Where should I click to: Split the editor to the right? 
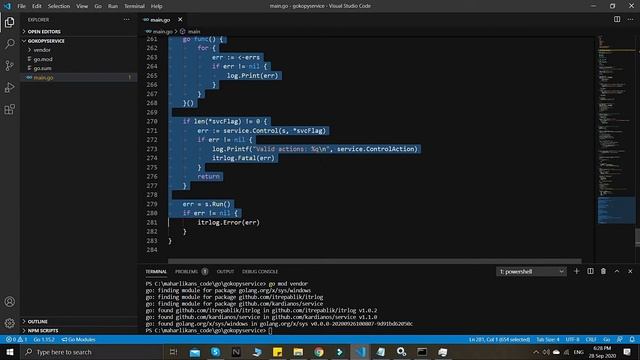coord(617,20)
